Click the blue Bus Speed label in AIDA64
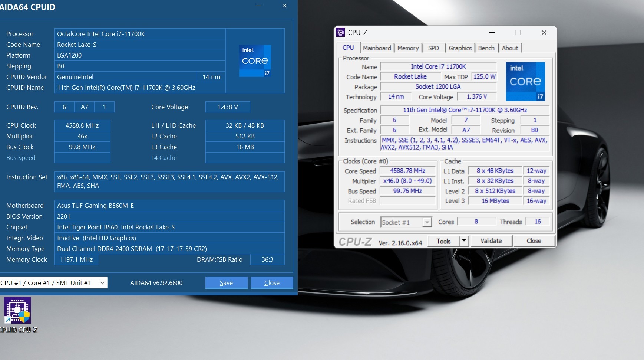 [21, 158]
